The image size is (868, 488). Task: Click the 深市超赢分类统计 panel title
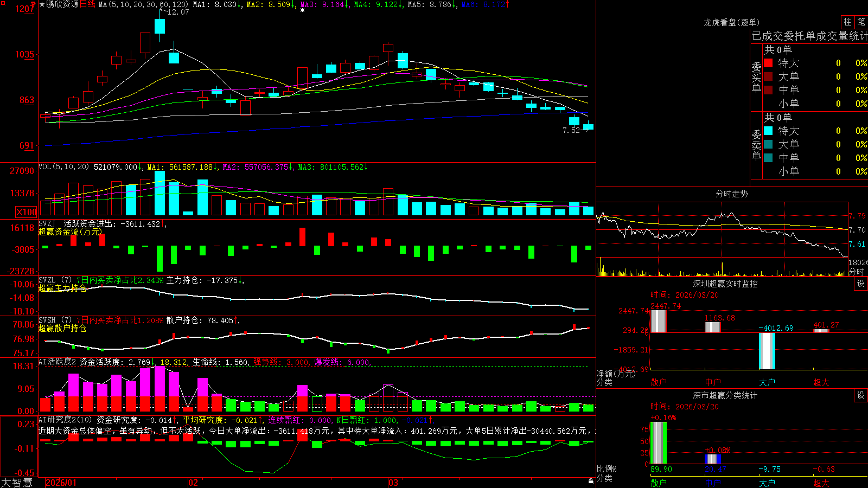coord(725,395)
